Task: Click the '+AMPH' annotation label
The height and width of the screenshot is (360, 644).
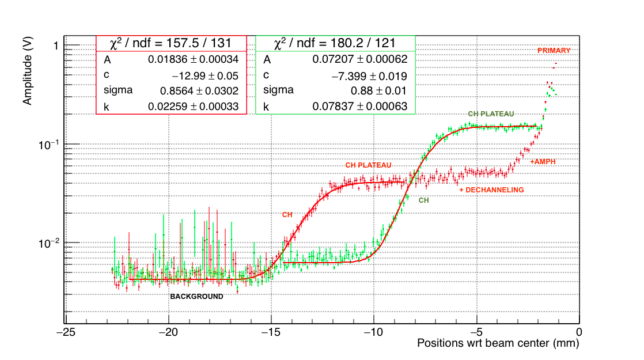Action: tap(543, 162)
